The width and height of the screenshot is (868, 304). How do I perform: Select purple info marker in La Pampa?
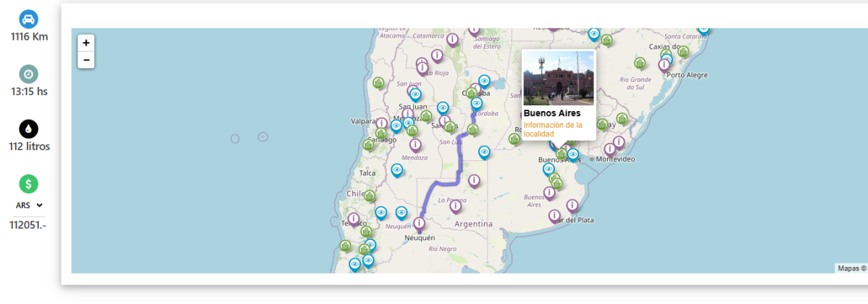(x=455, y=206)
